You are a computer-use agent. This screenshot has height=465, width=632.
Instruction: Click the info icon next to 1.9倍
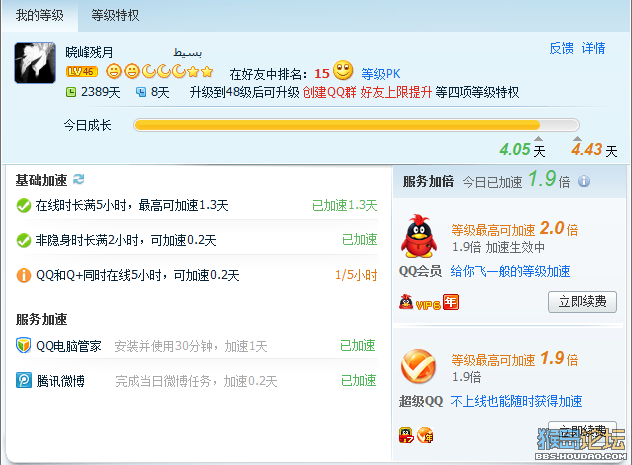click(x=584, y=181)
